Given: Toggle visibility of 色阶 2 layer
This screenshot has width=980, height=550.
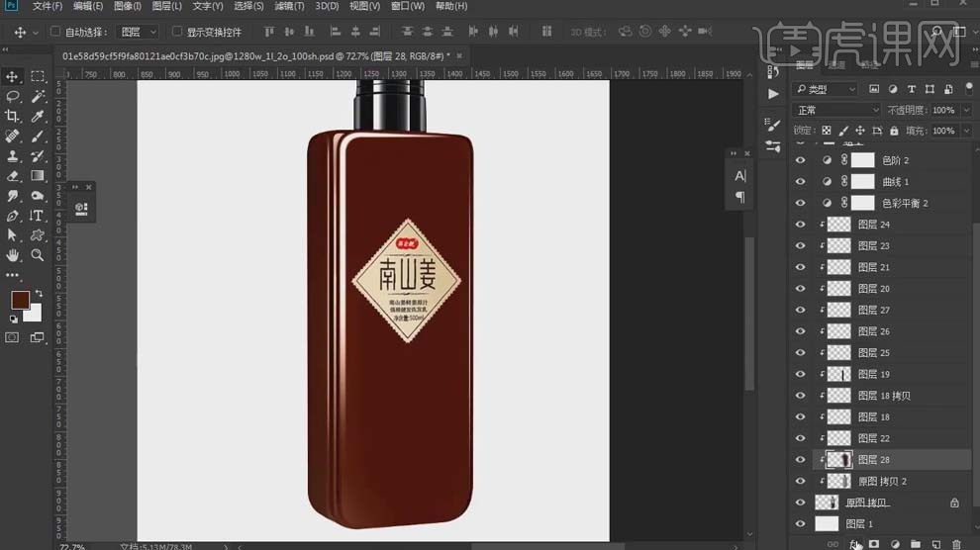Looking at the screenshot, I should tap(801, 159).
